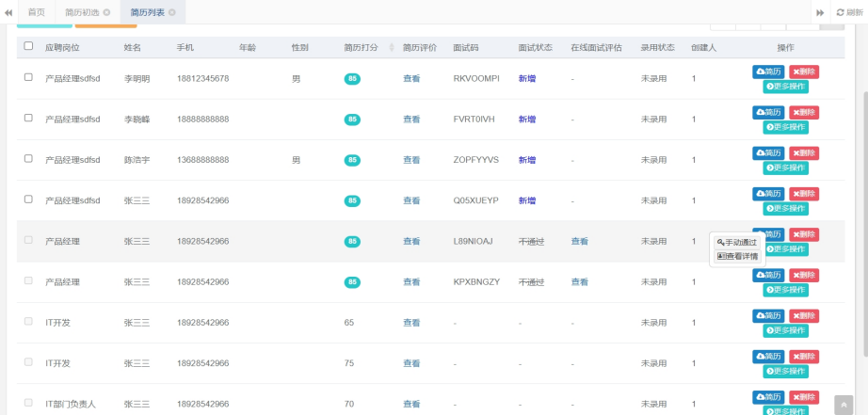Screen dimensions: 868x415
Task: Click the back-to-top arrow button
Action: (x=844, y=405)
